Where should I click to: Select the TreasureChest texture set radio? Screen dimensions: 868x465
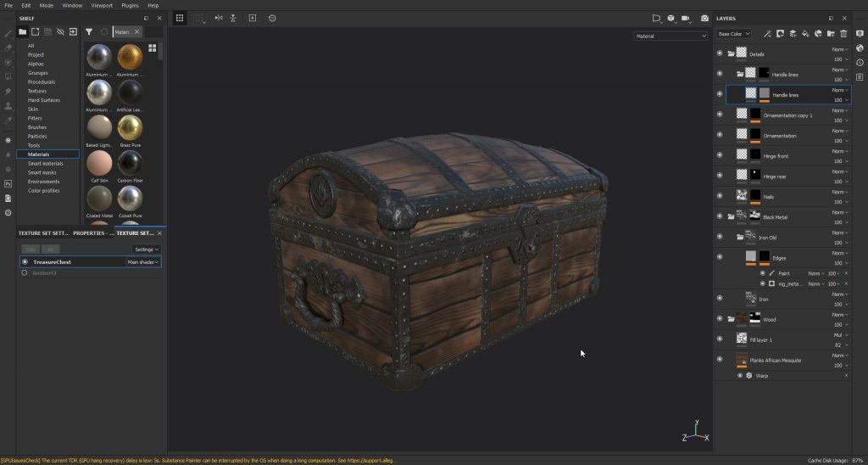(25, 261)
